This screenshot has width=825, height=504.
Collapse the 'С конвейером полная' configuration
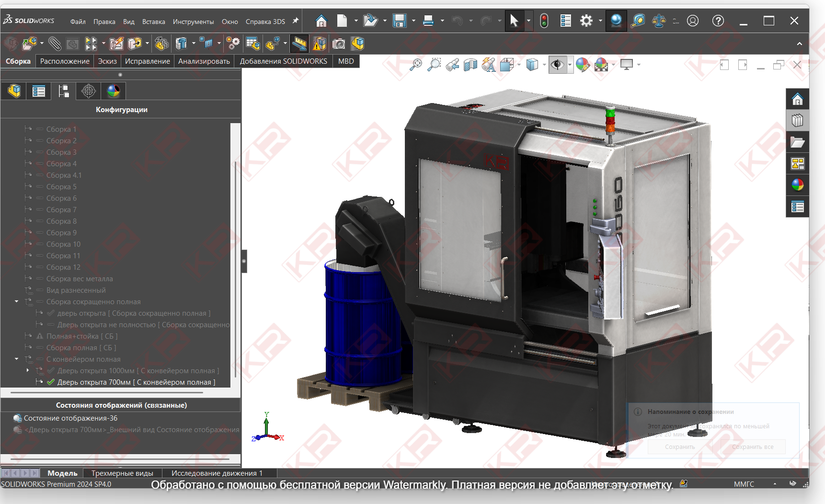coord(17,359)
